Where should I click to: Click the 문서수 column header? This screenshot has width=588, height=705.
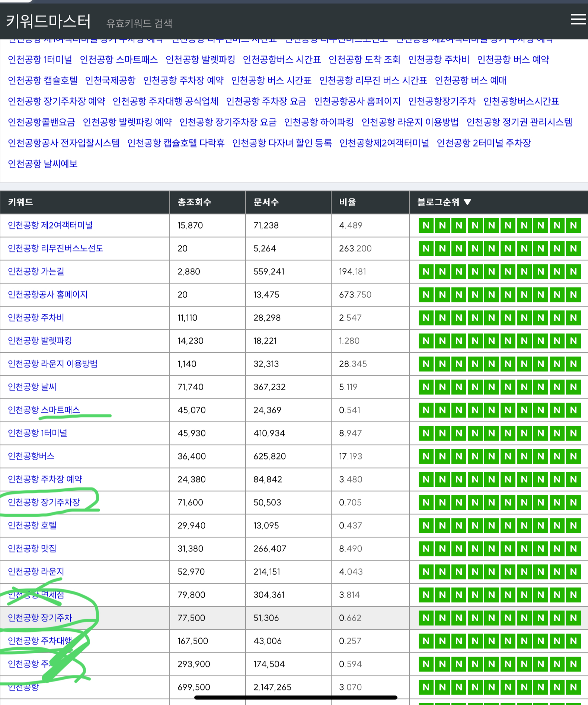(x=266, y=202)
